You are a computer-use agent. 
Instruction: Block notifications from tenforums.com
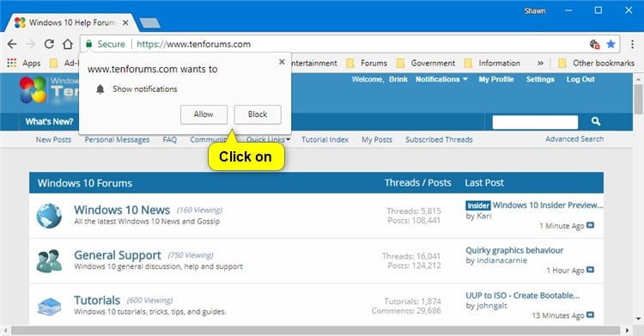pyautogui.click(x=258, y=114)
